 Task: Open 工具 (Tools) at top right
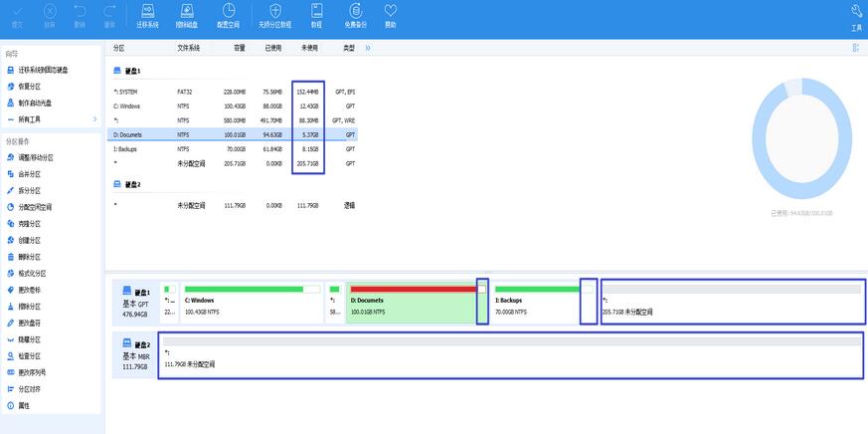(x=856, y=15)
